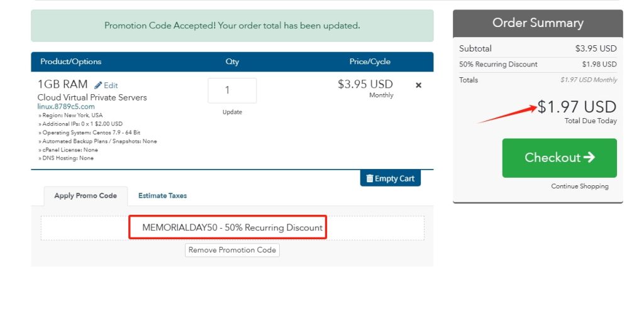This screenshot has width=644, height=309.
Task: Follow the Continue Shopping link
Action: pos(580,187)
